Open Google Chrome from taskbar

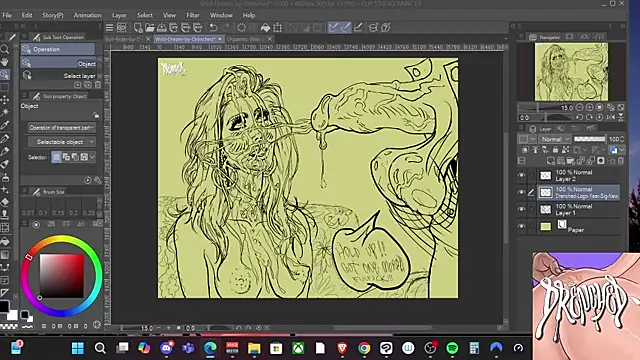[364, 348]
